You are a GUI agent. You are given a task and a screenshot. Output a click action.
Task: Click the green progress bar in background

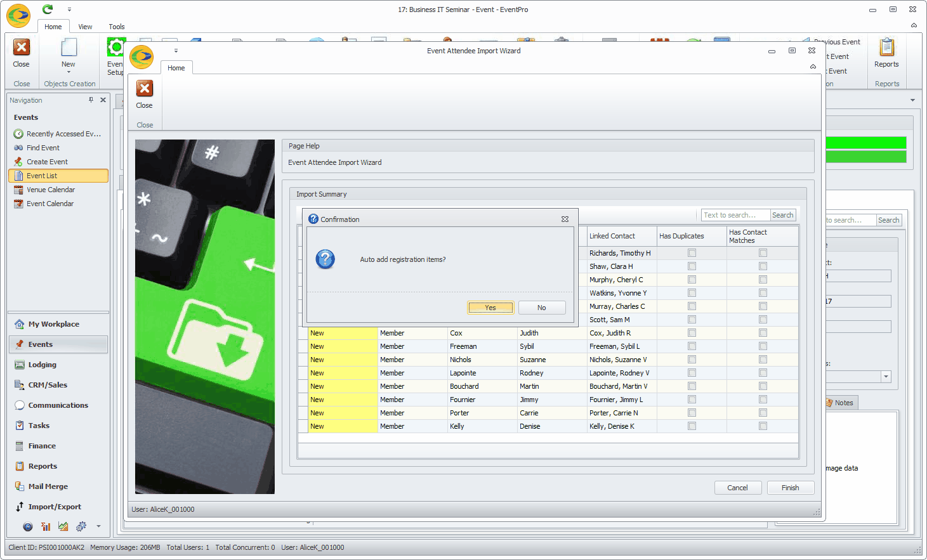866,143
